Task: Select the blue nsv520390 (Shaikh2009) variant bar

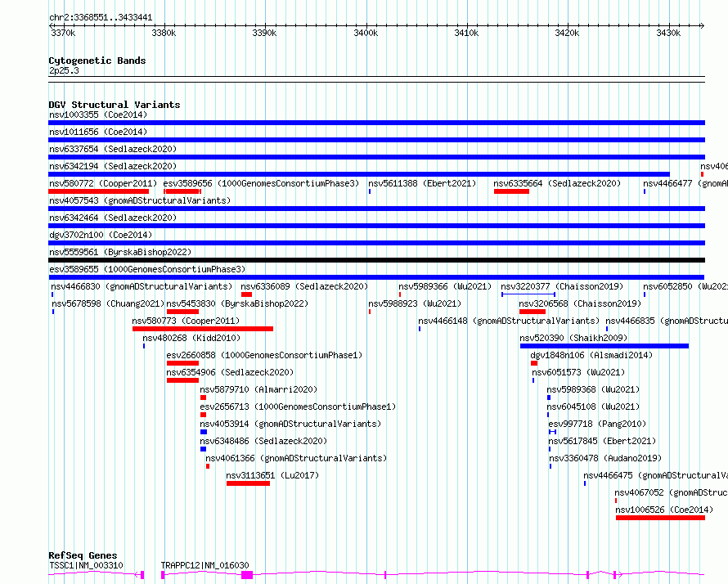Action: pyautogui.click(x=604, y=346)
